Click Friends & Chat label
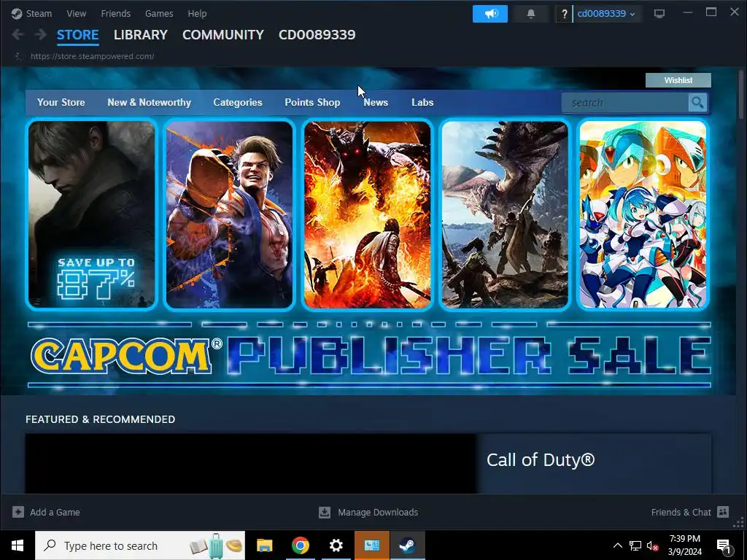Image resolution: width=747 pixels, height=560 pixels. (681, 513)
